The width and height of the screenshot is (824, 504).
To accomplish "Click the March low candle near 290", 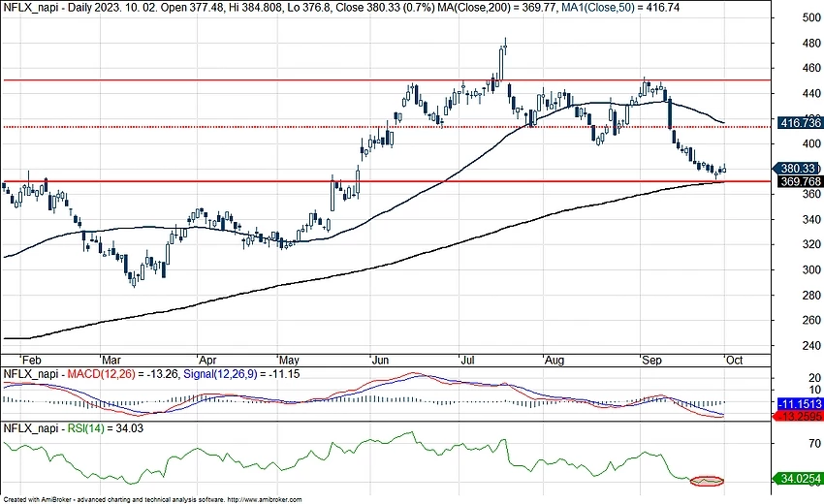I will pyautogui.click(x=134, y=279).
